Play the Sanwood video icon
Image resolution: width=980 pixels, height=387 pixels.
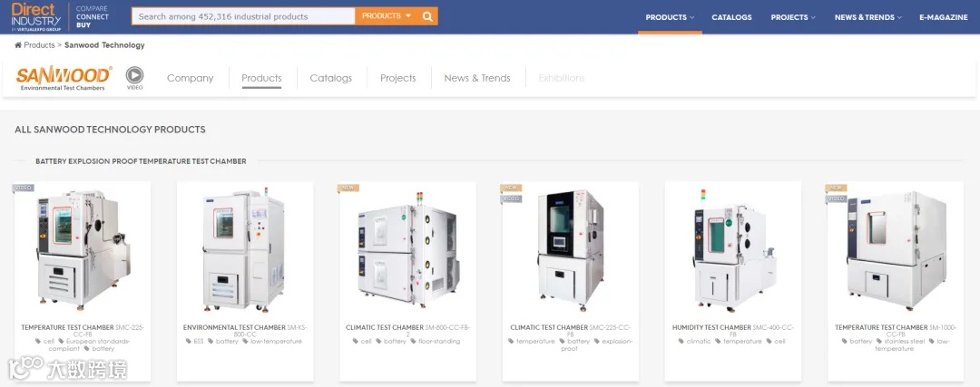tap(134, 75)
